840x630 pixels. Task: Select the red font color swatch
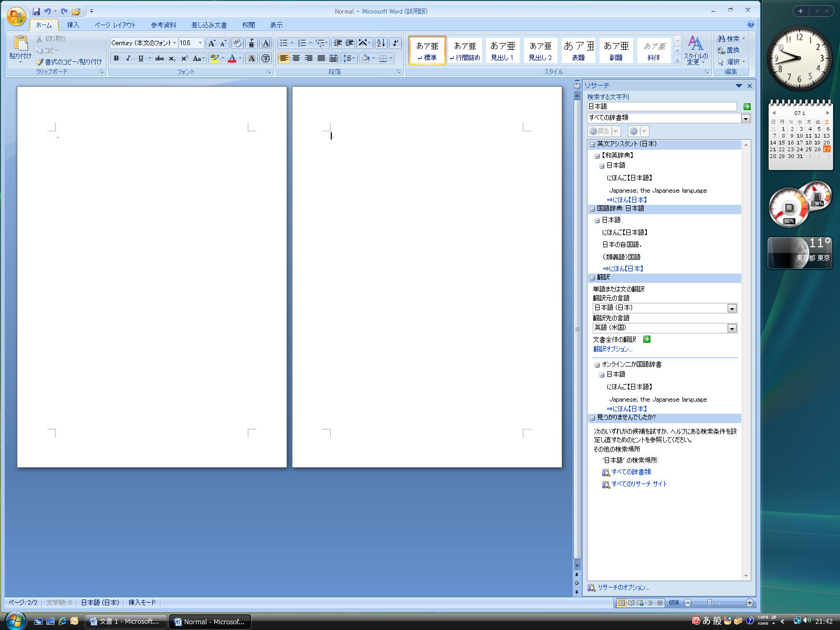point(232,58)
